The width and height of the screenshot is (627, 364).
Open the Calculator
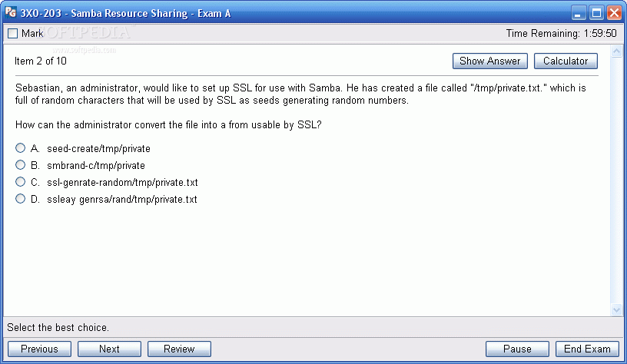pos(566,61)
